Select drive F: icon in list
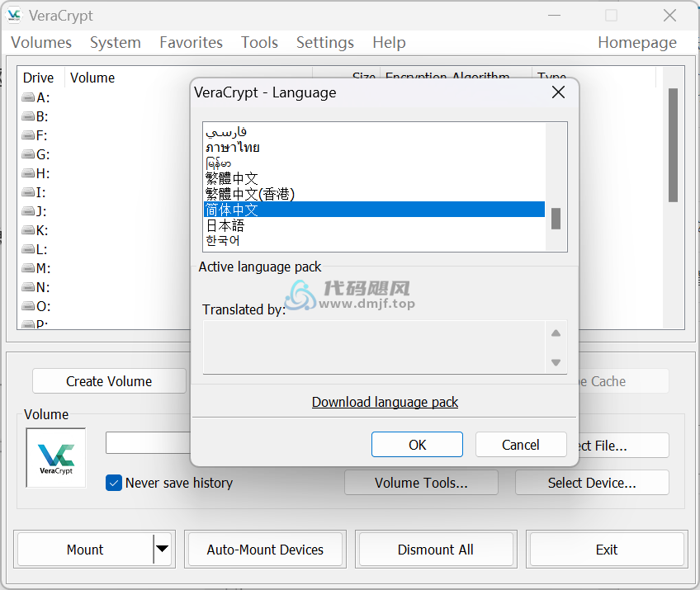 click(29, 135)
